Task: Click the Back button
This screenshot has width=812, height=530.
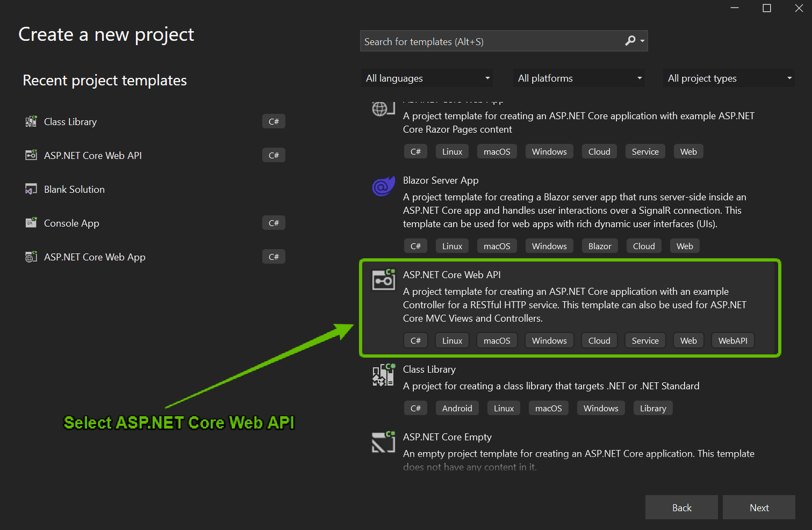Action: [681, 507]
